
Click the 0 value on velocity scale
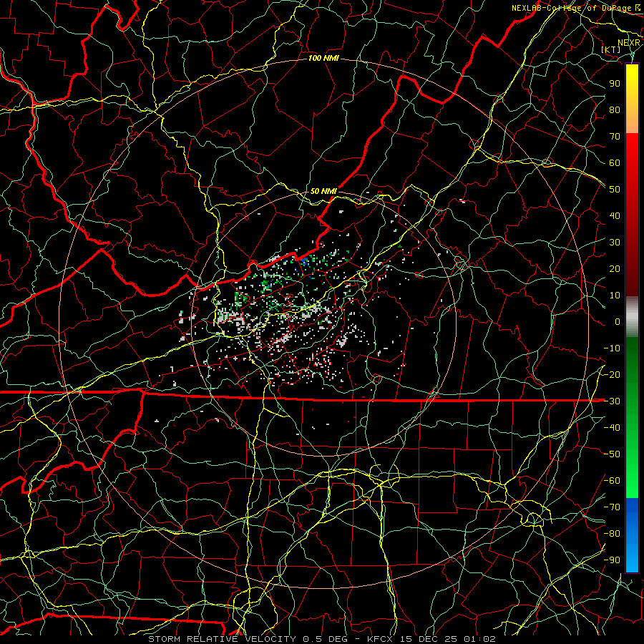[x=618, y=322]
